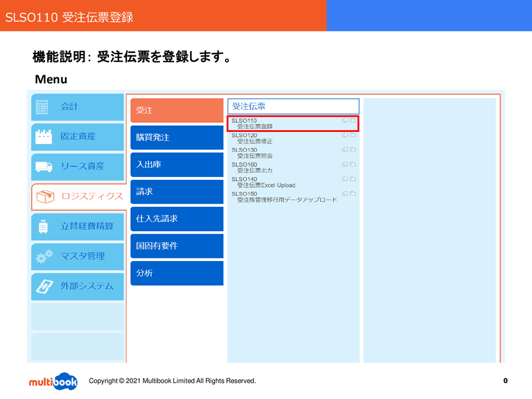Select the リース資産 truck icon module

(x=77, y=167)
